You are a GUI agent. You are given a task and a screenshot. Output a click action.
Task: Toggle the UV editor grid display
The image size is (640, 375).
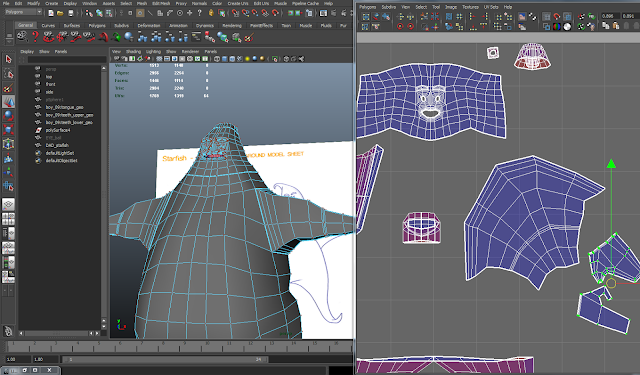[546, 17]
